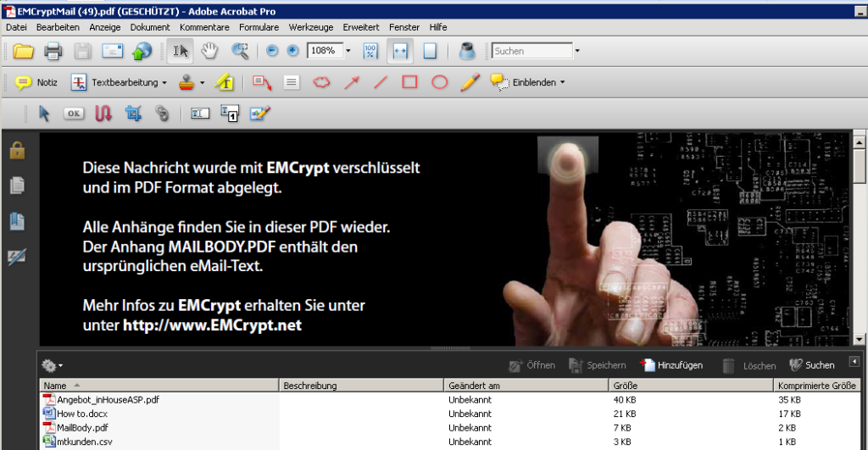Screen dimensions: 868x450
Task: Open the zoom percentage dropdown arrow
Action: [348, 51]
